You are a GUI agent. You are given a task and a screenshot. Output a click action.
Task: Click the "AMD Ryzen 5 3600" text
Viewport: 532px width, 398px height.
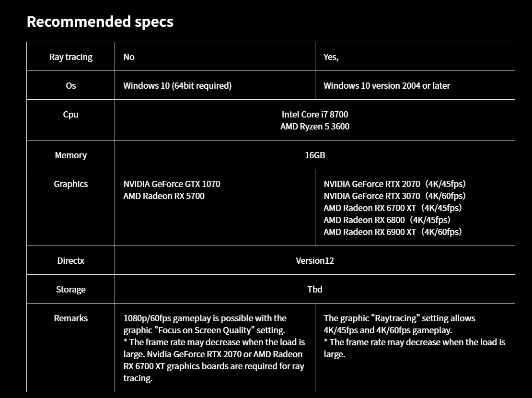pyautogui.click(x=315, y=127)
